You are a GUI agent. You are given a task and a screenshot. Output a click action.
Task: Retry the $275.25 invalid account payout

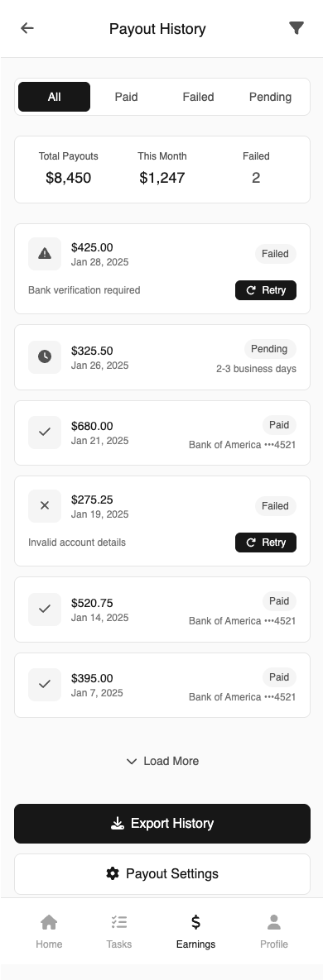pos(266,543)
